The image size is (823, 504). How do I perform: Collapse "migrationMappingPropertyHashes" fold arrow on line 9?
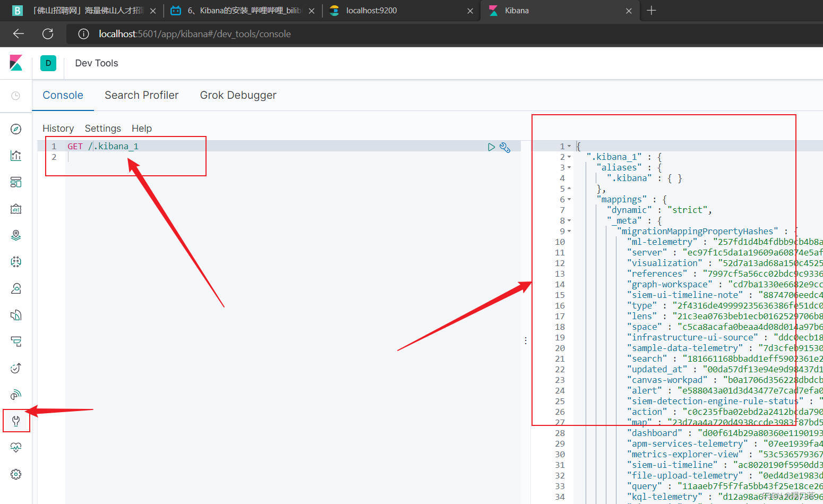[x=569, y=231]
